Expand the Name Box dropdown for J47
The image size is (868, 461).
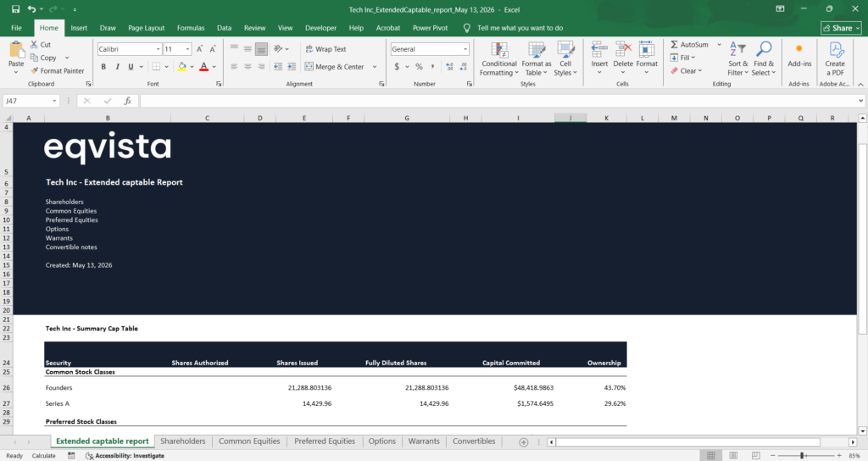54,101
